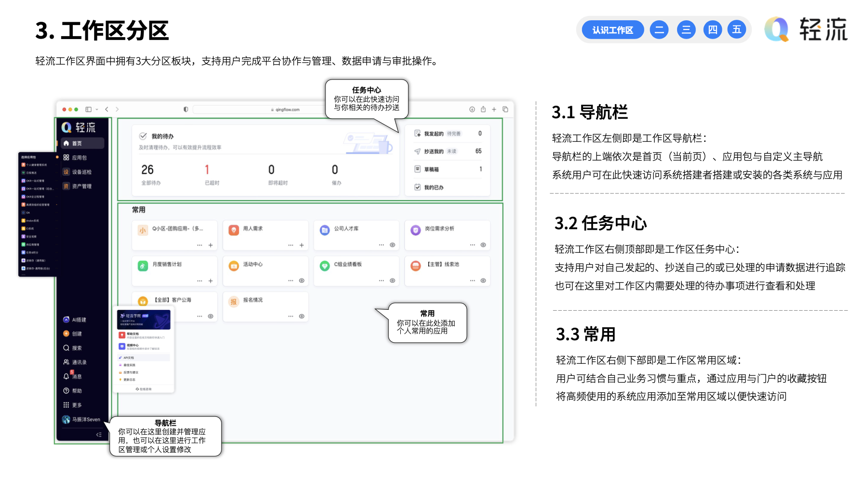Click the orange 创建 create icon
The width and height of the screenshot is (868, 484).
pyautogui.click(x=66, y=333)
